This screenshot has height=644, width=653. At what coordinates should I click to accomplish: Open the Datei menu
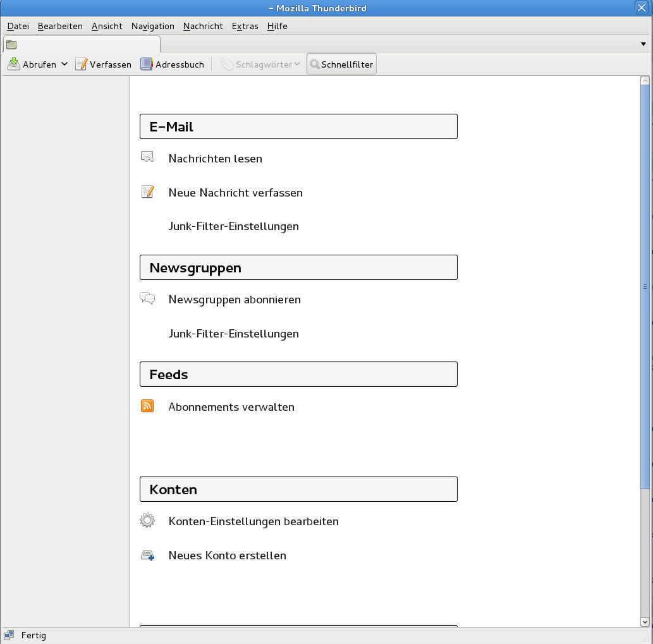[18, 26]
